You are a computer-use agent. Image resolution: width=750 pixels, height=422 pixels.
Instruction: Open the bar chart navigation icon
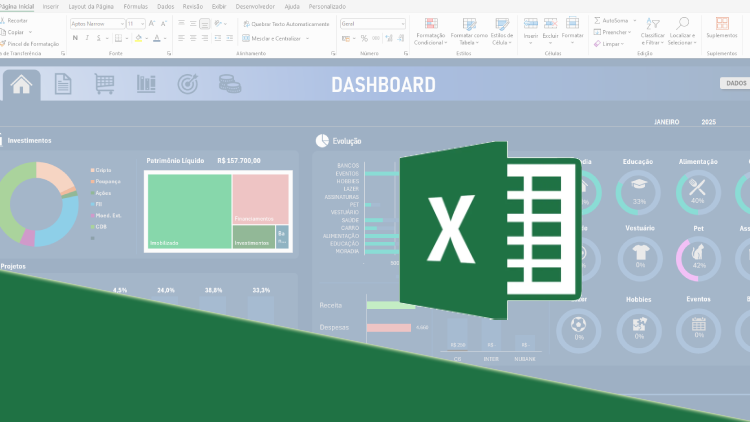click(146, 84)
